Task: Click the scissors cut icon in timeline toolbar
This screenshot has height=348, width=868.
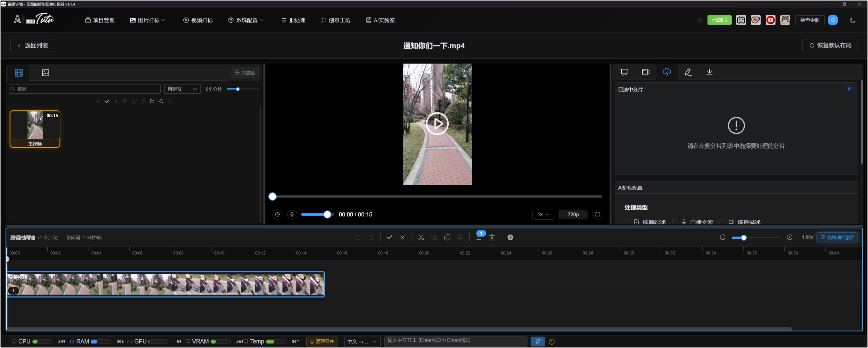Action: [421, 237]
